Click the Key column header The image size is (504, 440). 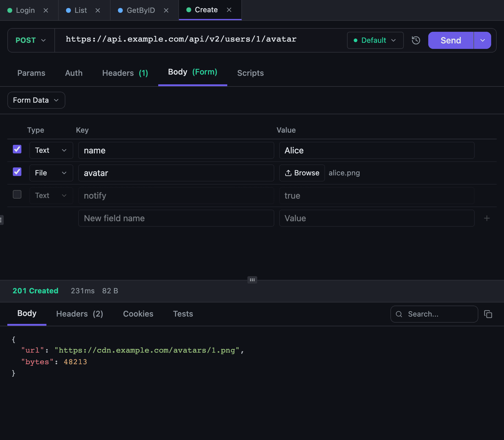click(x=82, y=130)
